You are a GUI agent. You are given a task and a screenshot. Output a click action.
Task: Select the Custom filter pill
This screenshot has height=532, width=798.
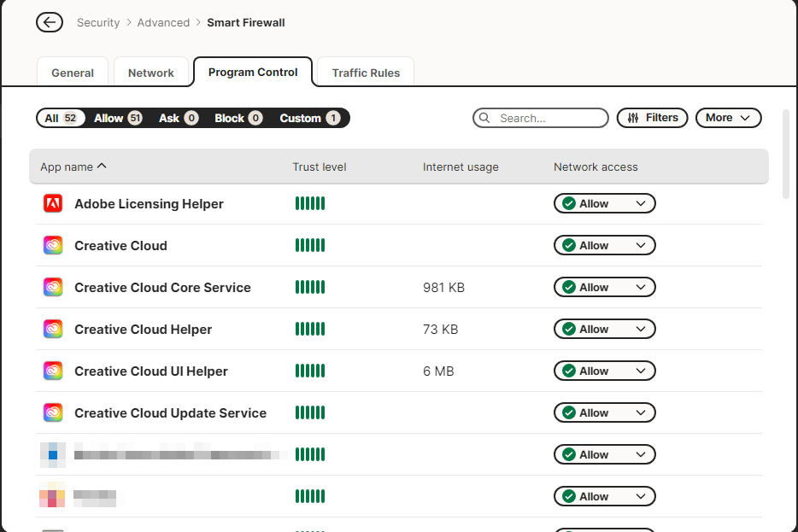[309, 119]
